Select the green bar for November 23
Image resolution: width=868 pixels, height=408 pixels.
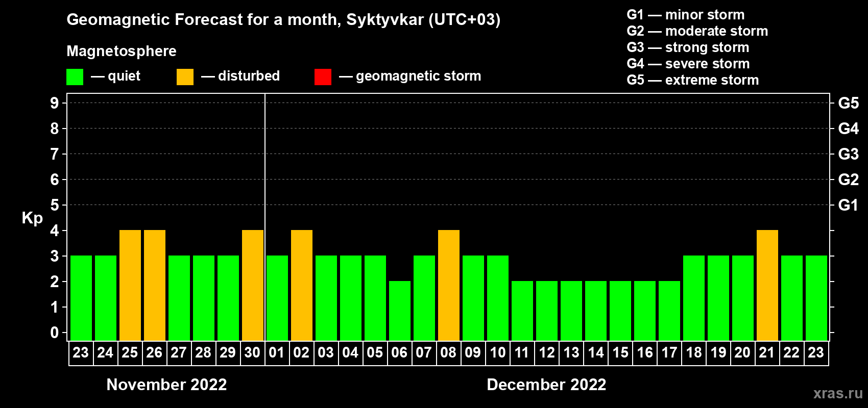tap(81, 298)
